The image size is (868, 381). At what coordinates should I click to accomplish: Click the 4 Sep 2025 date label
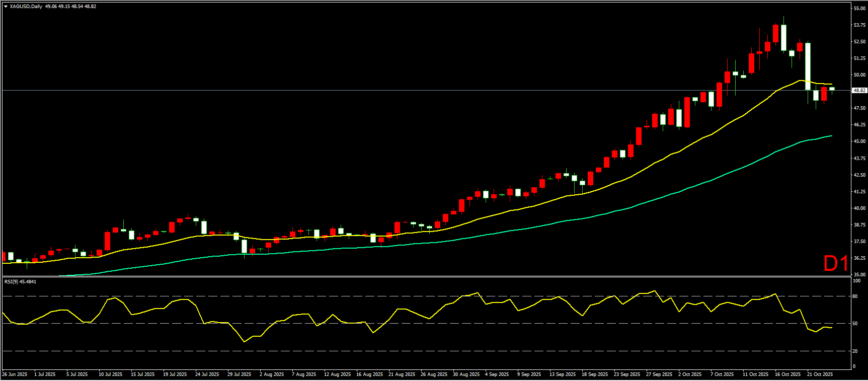pos(497,374)
